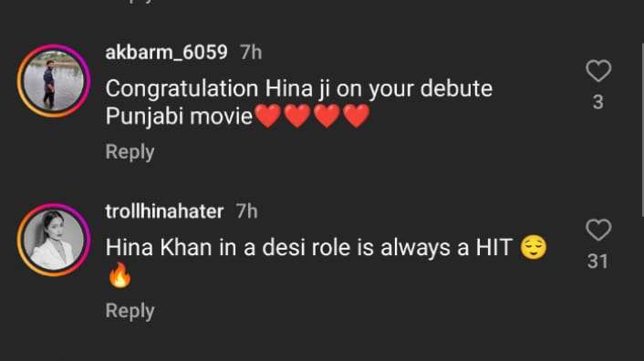Image resolution: width=644 pixels, height=361 pixels.
Task: Like akbarm_6059's comment with heart icon
Action: coord(598,71)
